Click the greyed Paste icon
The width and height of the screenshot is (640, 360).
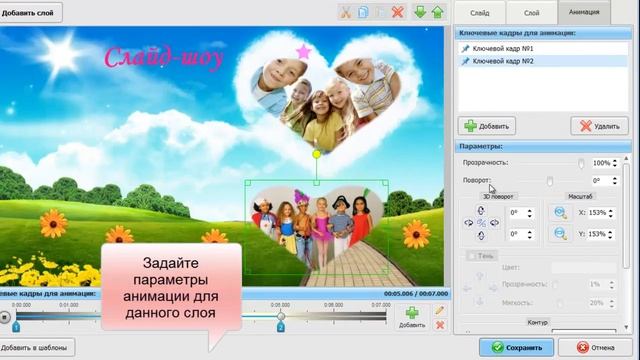[380, 12]
